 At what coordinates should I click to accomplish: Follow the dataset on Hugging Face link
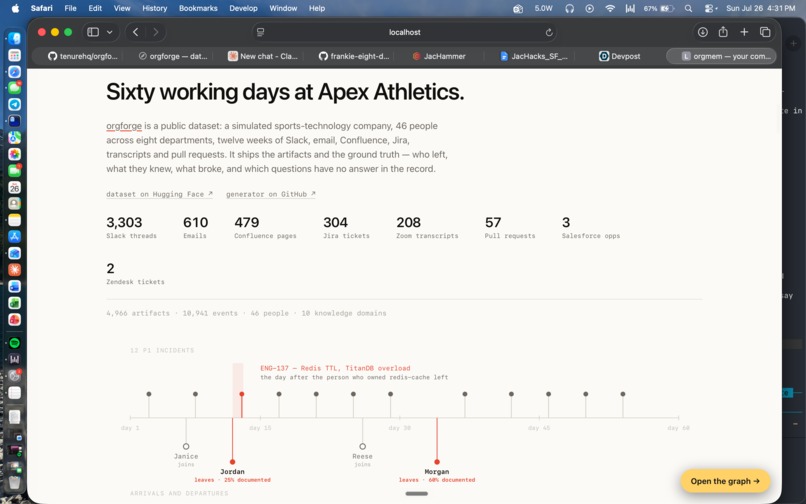159,194
